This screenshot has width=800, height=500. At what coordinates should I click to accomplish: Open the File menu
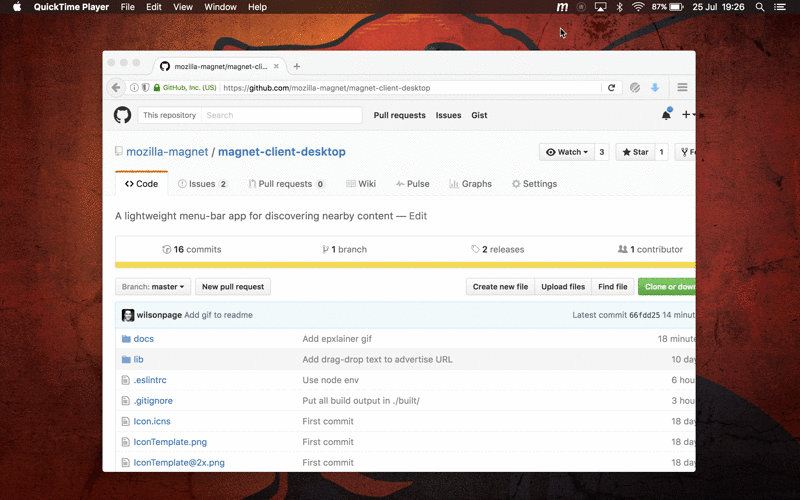(128, 7)
